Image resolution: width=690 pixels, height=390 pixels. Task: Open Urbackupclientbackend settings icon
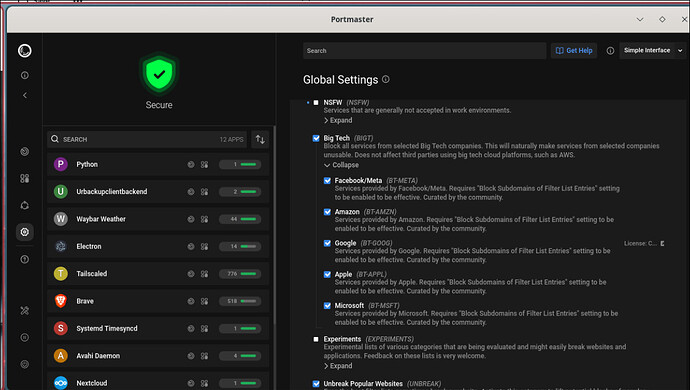pos(205,191)
